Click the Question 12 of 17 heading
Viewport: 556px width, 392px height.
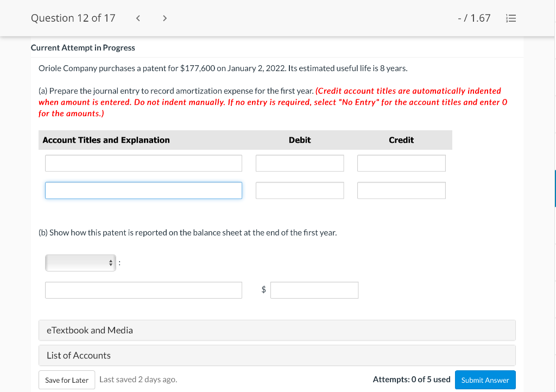click(73, 18)
